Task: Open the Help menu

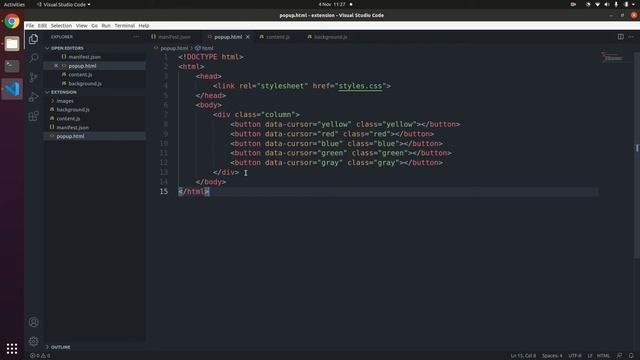Action: [x=144, y=25]
